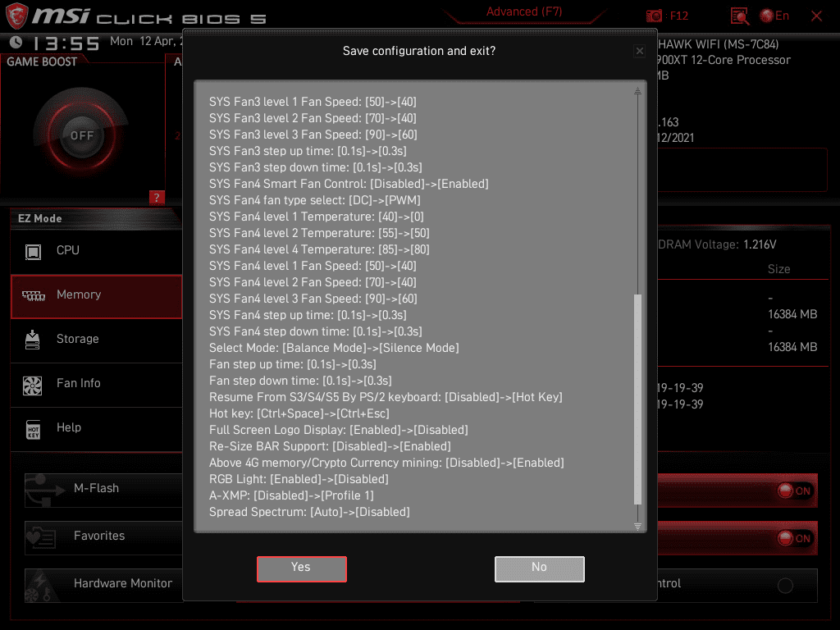Click the CPU chip icon
Image resolution: width=840 pixels, height=630 pixels.
(33, 251)
